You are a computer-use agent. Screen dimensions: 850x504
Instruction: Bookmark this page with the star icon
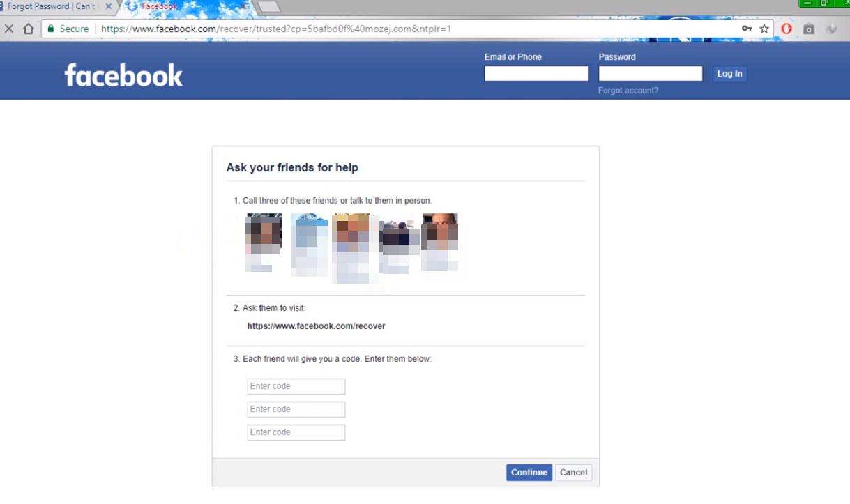pyautogui.click(x=764, y=29)
